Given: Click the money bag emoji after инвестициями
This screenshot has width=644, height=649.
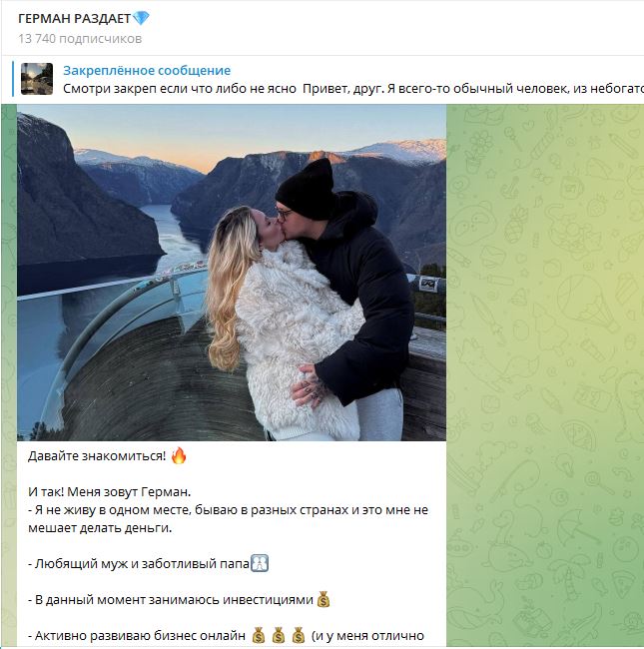Looking at the screenshot, I should (323, 599).
